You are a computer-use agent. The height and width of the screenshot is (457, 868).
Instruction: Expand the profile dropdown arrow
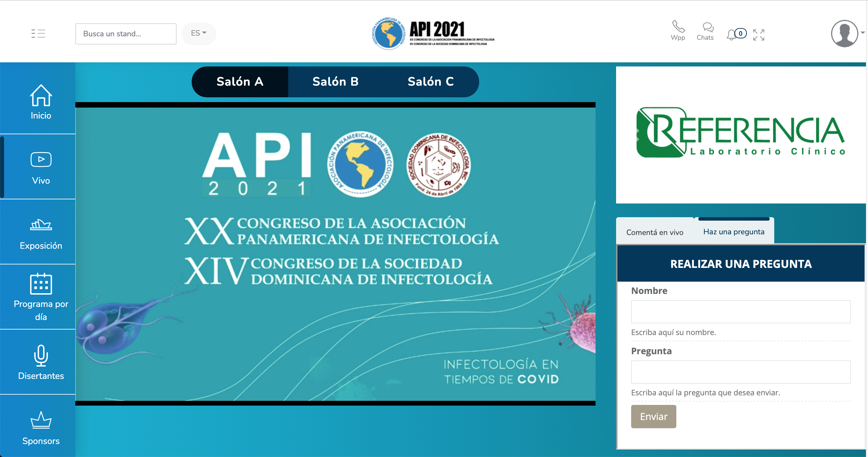point(863,33)
